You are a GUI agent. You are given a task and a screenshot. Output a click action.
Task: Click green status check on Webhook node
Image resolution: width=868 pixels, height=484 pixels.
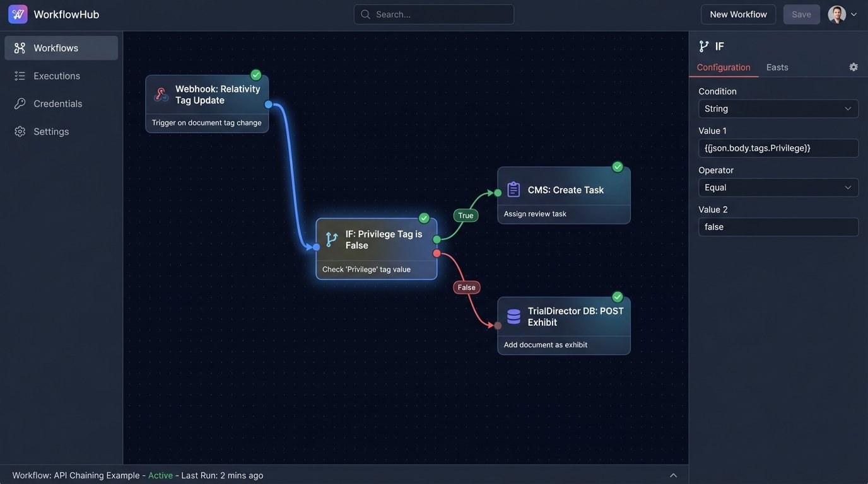(x=255, y=75)
